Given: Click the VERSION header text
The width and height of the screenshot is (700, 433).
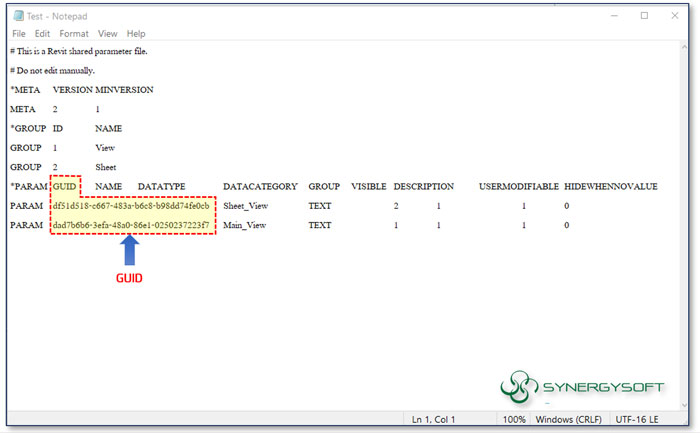Looking at the screenshot, I should (x=72, y=90).
